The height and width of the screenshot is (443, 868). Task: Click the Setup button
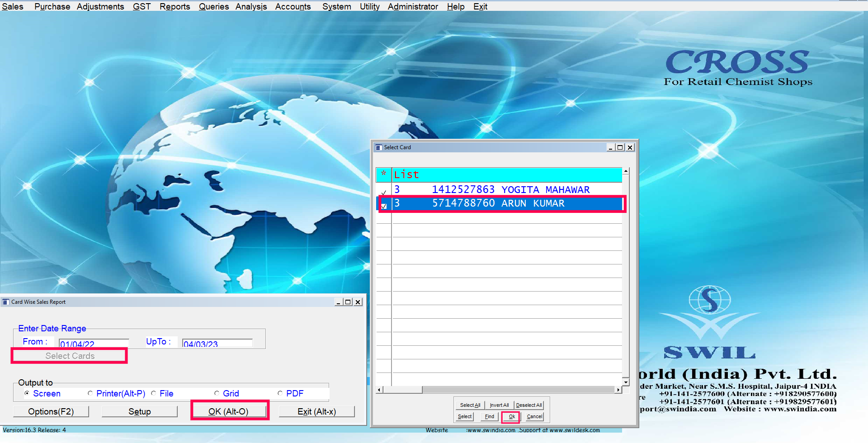coord(140,412)
